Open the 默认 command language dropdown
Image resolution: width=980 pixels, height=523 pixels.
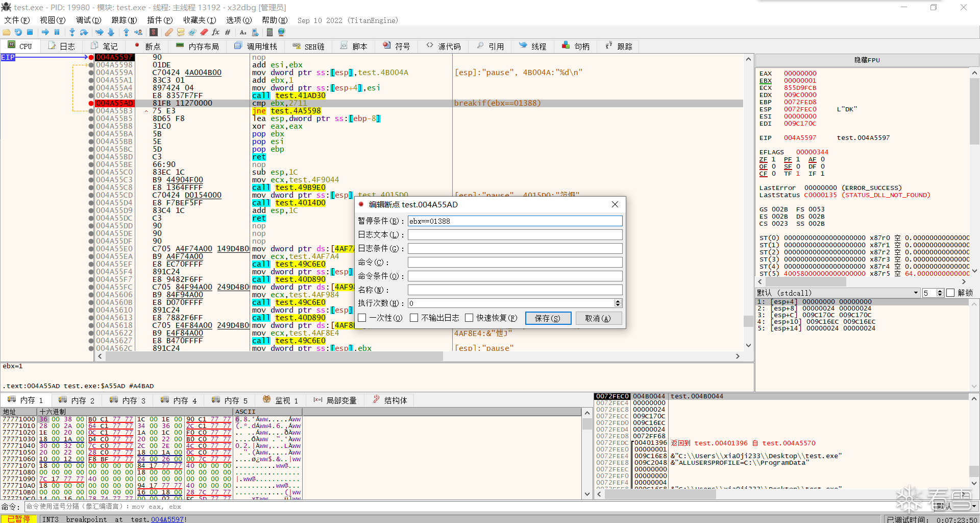(955, 506)
